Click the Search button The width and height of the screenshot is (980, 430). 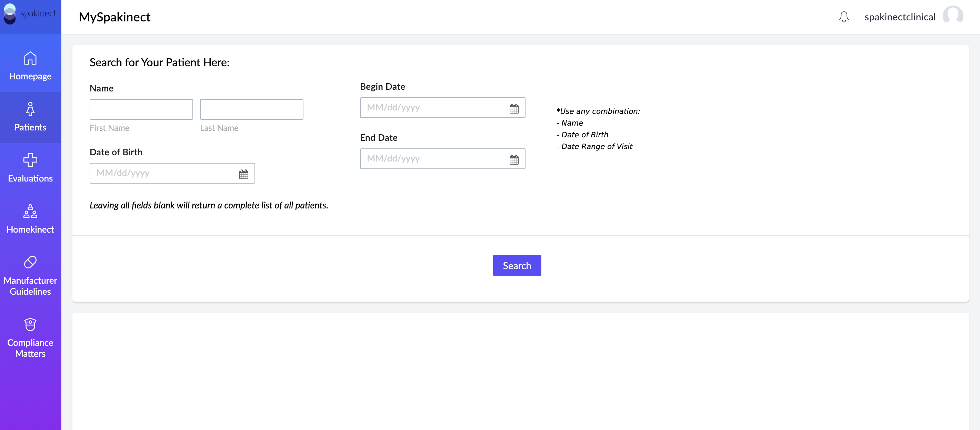[x=517, y=265]
